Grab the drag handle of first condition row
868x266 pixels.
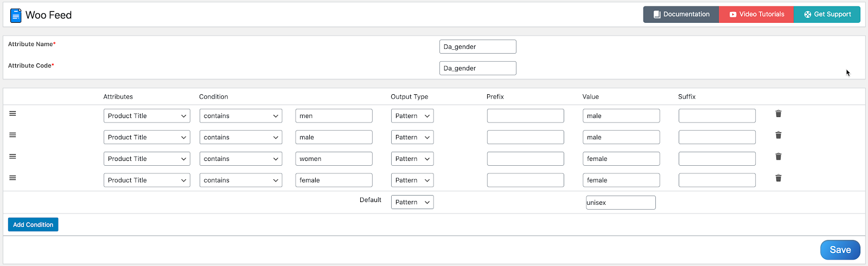pyautogui.click(x=12, y=113)
